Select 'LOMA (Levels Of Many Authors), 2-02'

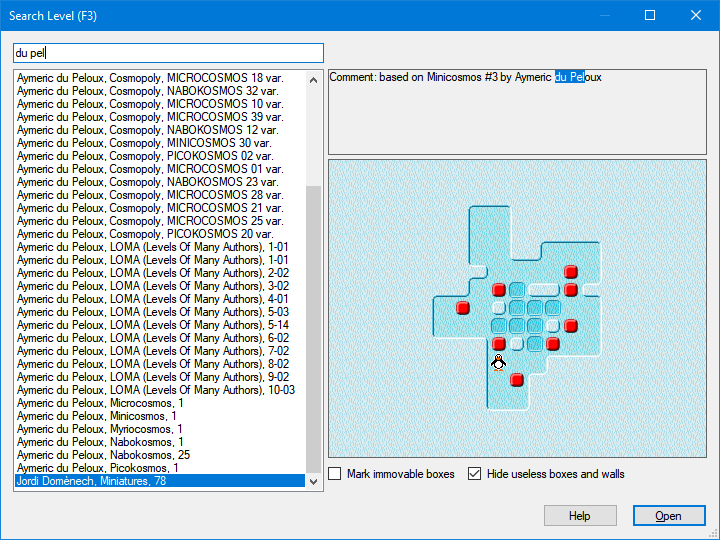click(160, 273)
